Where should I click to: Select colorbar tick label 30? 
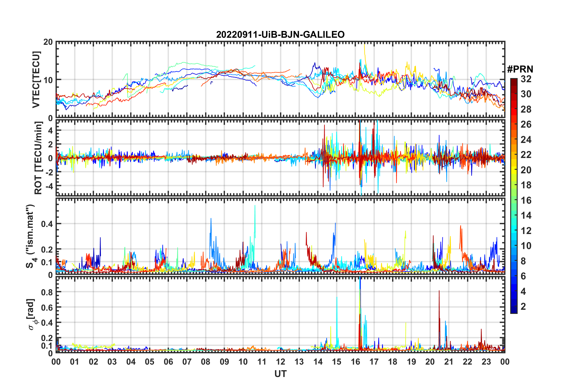point(526,94)
